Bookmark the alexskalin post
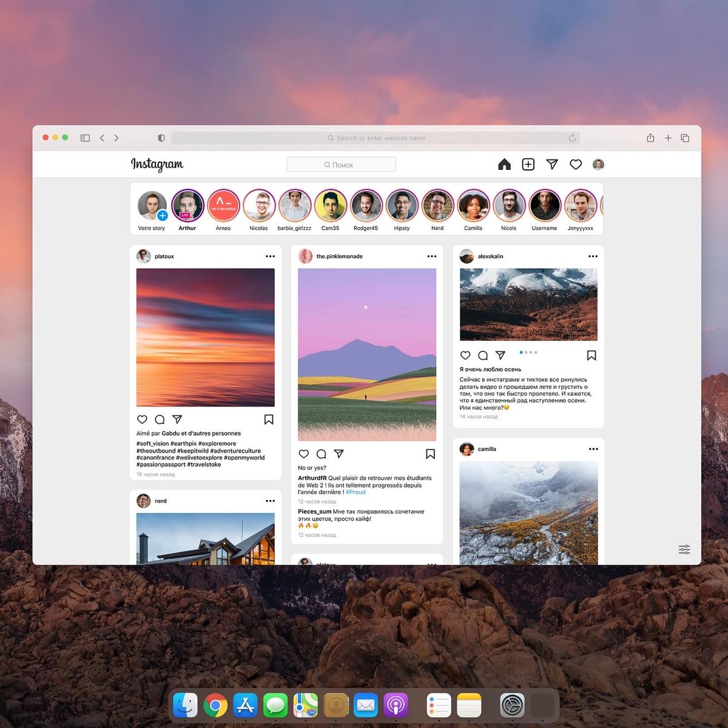The image size is (728, 728). tap(591, 356)
